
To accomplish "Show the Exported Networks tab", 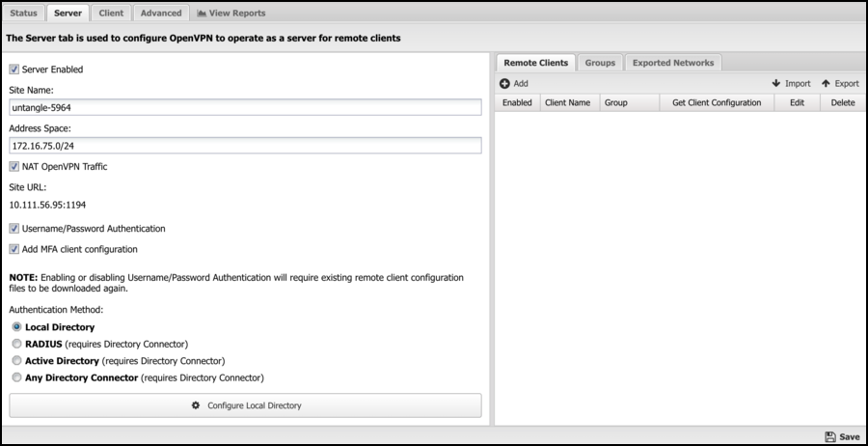I will pos(673,63).
